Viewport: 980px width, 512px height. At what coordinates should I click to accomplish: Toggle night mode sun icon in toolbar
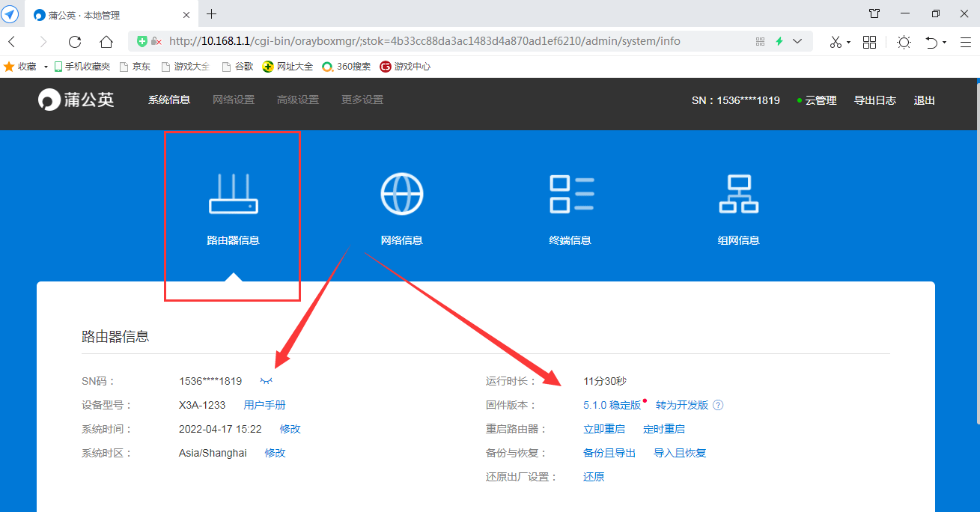tap(904, 42)
